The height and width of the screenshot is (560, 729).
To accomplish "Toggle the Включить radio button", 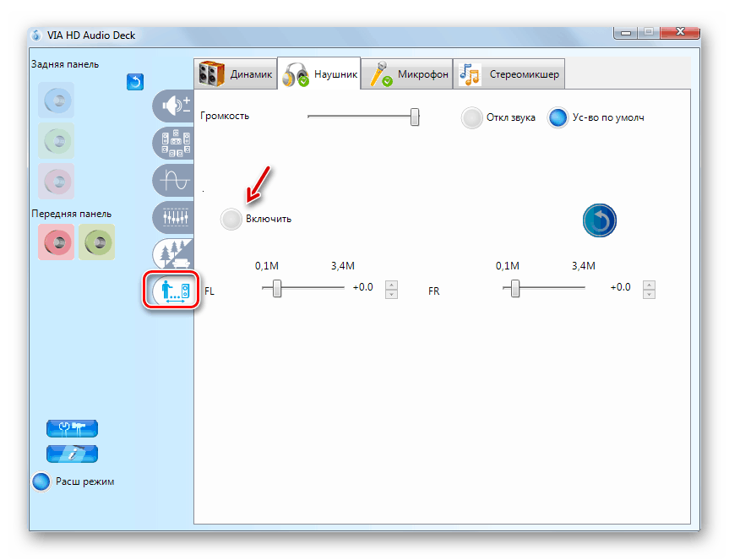I will click(x=231, y=219).
